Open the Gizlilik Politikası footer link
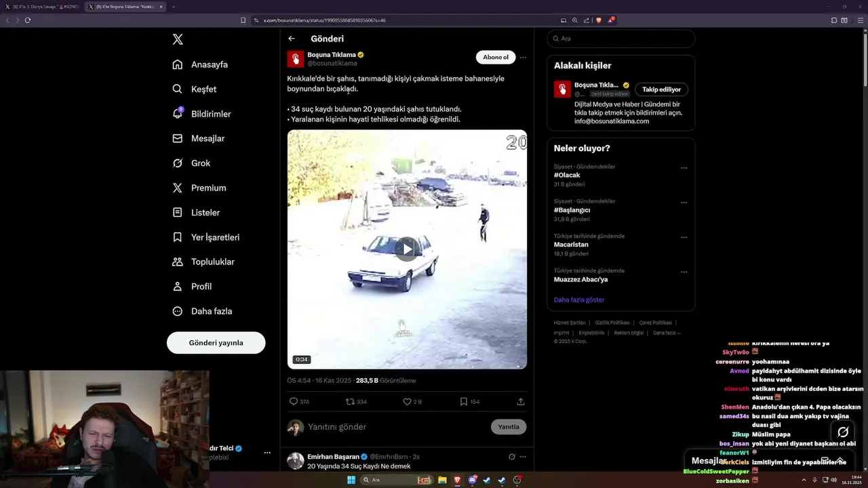Viewport: 868px width, 488px height. (612, 323)
